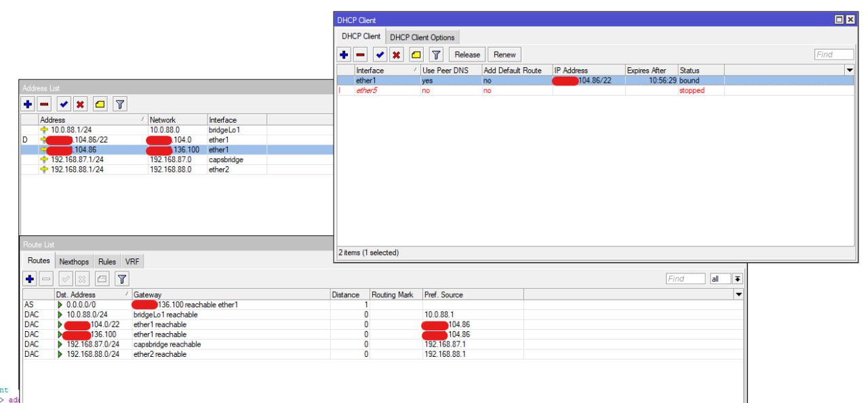Disable selected DHCP client with red X
Screen dimensions: 868x403
396,55
